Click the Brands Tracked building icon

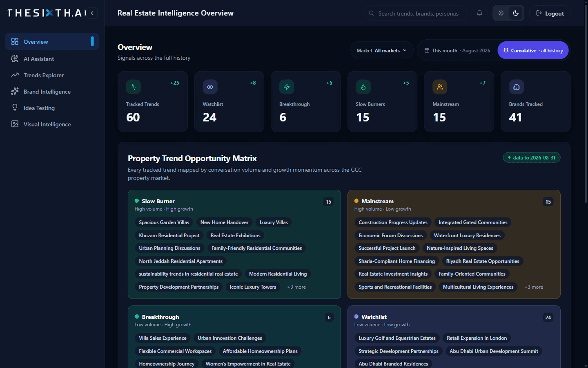tap(517, 87)
